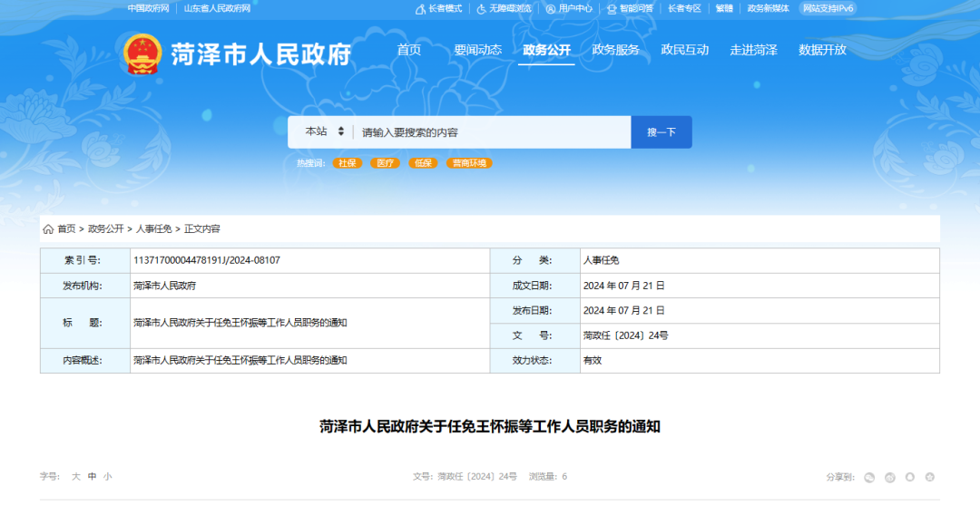Screen dimensions: 980x505
Task: Select hot search tag 医疗
Action: [386, 163]
